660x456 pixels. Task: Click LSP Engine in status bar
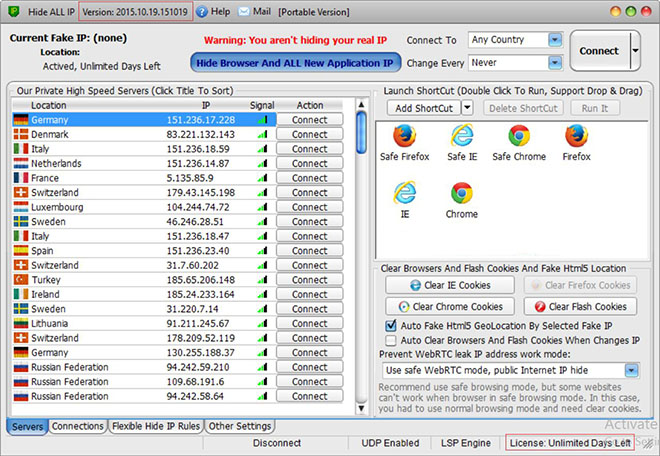point(466,443)
